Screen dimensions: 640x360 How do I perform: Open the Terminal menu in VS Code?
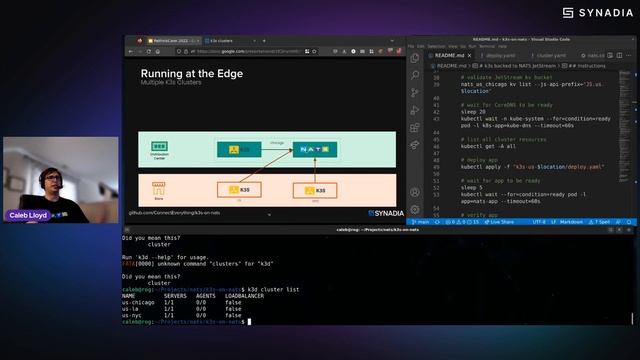pyautogui.click(x=487, y=47)
